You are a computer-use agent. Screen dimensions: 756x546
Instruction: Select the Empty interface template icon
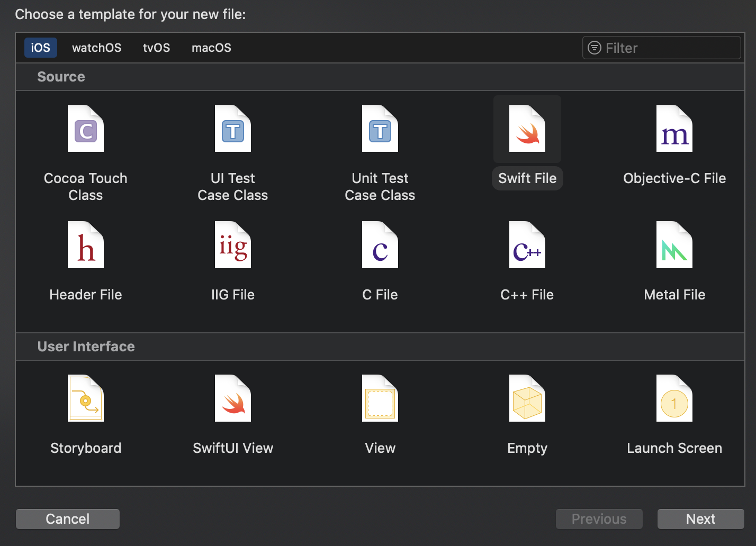[x=527, y=398]
